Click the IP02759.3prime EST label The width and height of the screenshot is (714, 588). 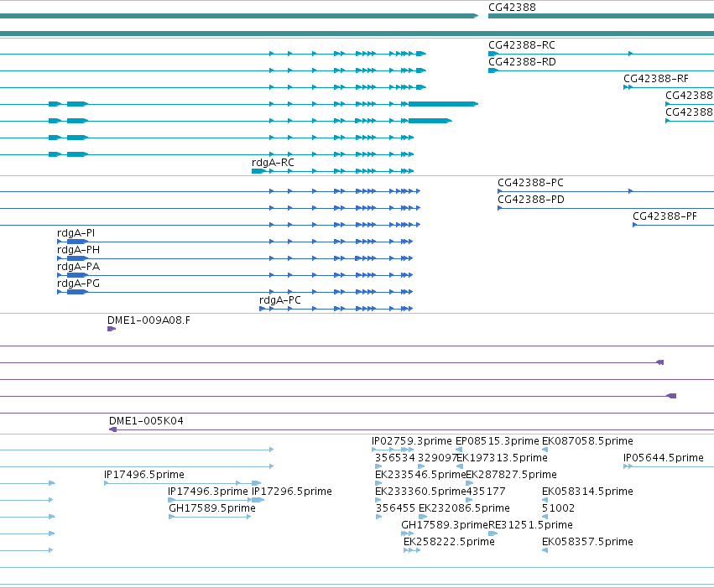click(412, 441)
